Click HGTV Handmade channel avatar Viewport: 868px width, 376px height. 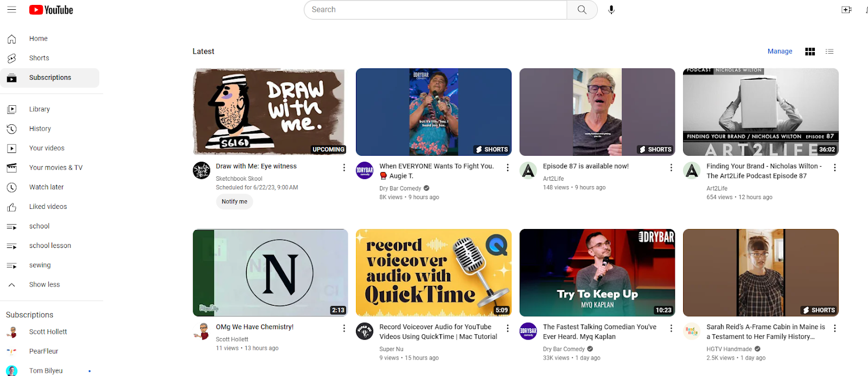(692, 331)
